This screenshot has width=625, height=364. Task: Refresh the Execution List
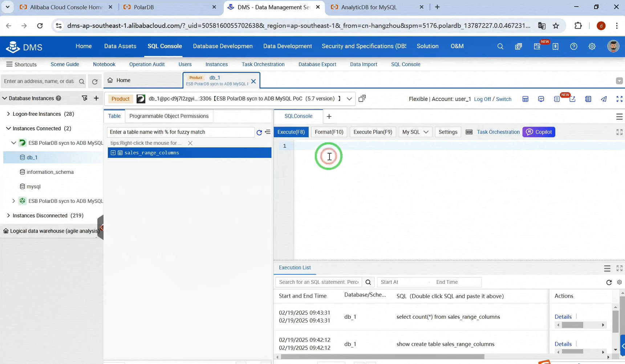[609, 282]
